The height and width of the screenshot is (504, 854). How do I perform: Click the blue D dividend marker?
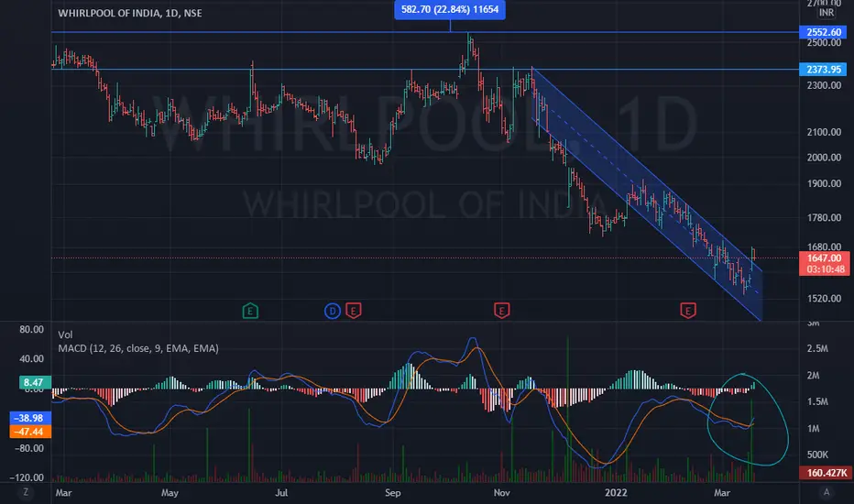tap(333, 312)
